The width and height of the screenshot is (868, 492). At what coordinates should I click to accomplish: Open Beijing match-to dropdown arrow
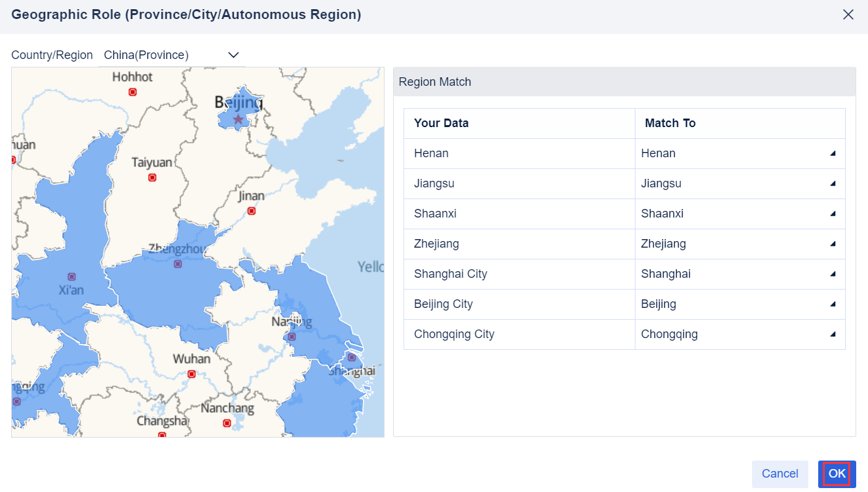pos(833,304)
